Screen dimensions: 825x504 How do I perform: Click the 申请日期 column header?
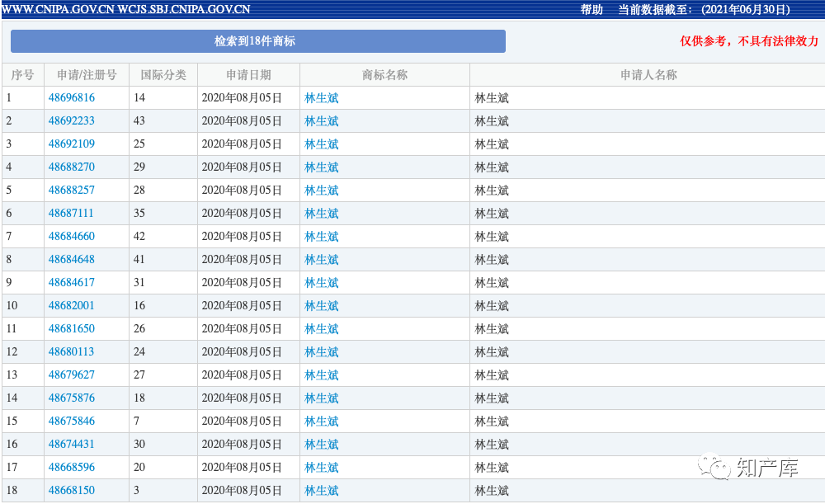pyautogui.click(x=248, y=75)
